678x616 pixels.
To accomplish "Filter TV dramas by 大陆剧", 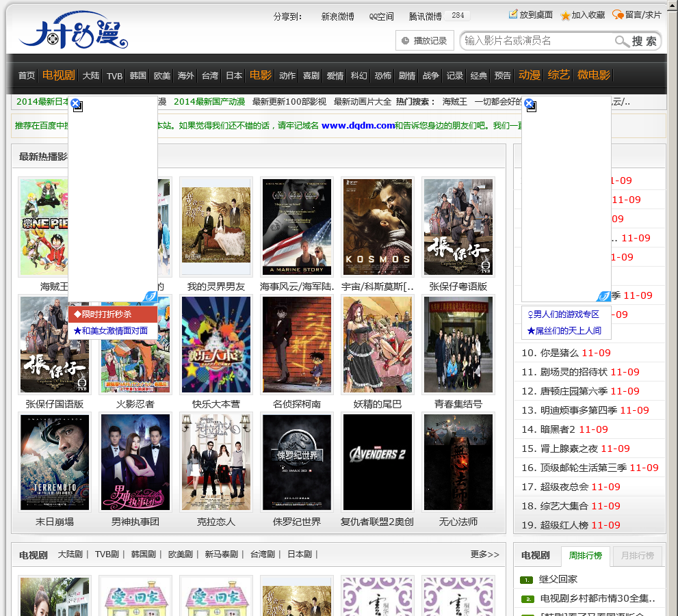I will coord(70,554).
